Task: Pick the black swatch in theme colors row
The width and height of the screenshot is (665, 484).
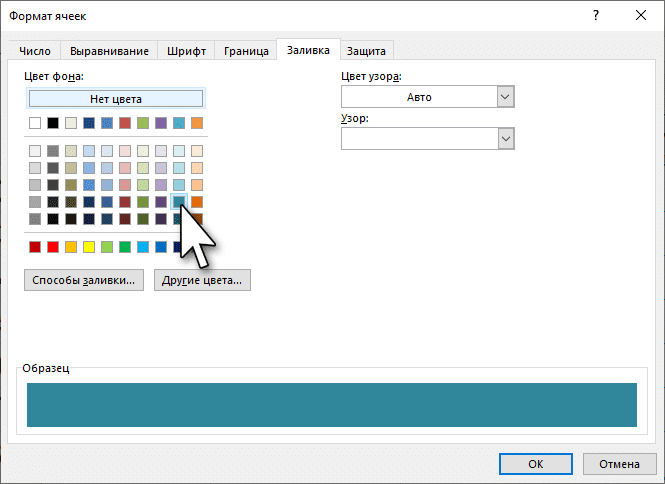Action: [x=53, y=123]
